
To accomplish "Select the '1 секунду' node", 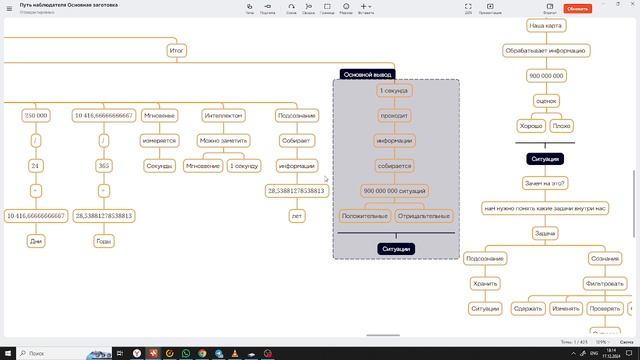I will (x=244, y=166).
